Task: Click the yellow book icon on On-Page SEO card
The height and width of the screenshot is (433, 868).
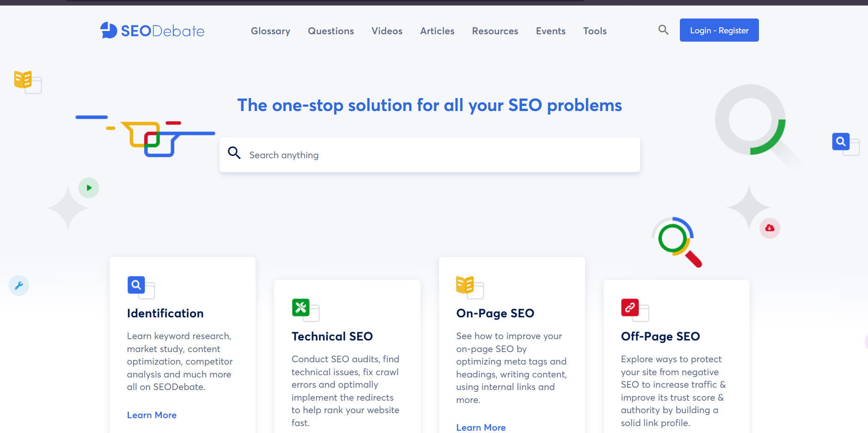Action: [x=465, y=285]
